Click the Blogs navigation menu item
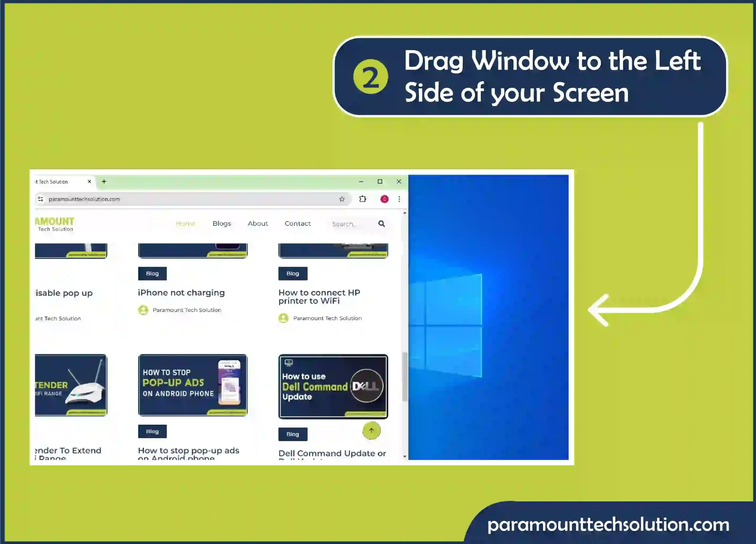 (222, 224)
